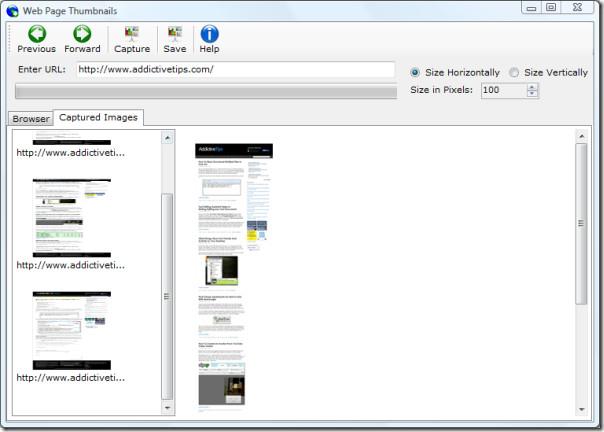Click the middle thumbnail's URL caption
The image size is (604, 432).
pyautogui.click(x=70, y=266)
